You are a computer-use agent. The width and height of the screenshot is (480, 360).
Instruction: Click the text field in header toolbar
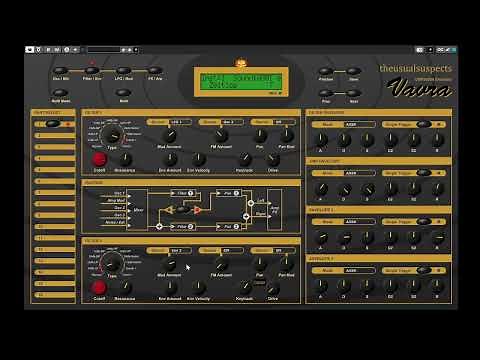pyautogui.click(x=103, y=50)
